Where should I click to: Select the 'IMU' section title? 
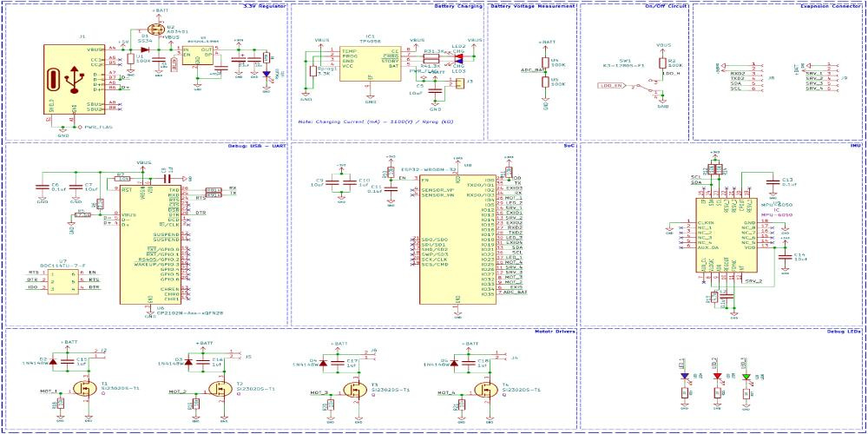click(x=855, y=146)
